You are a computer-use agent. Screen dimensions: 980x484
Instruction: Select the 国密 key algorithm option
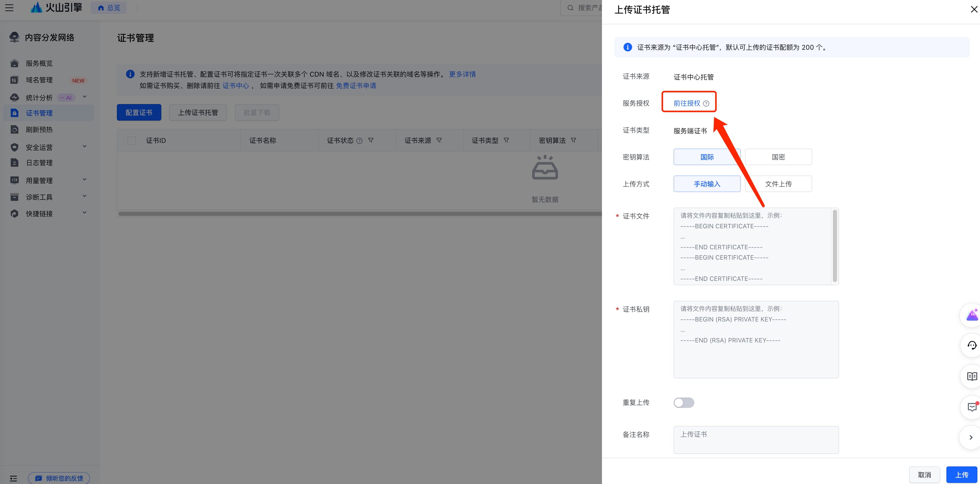pos(778,157)
